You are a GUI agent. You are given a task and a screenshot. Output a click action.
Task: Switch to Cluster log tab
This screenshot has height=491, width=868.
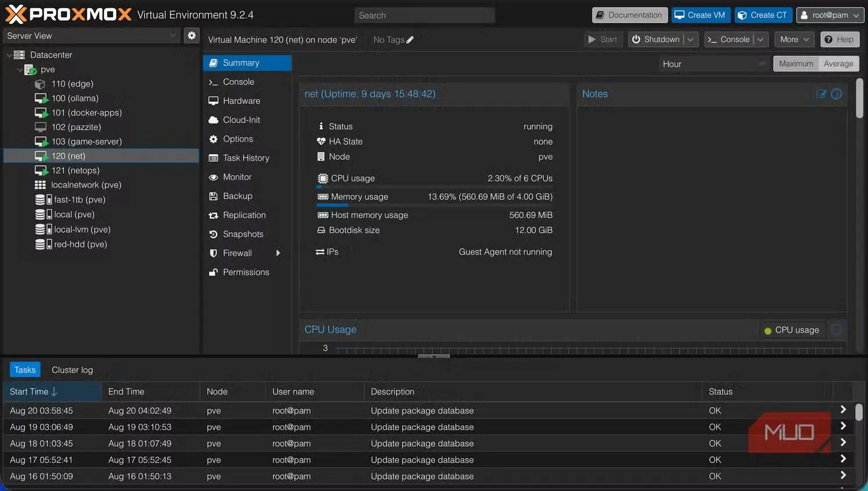coord(72,370)
